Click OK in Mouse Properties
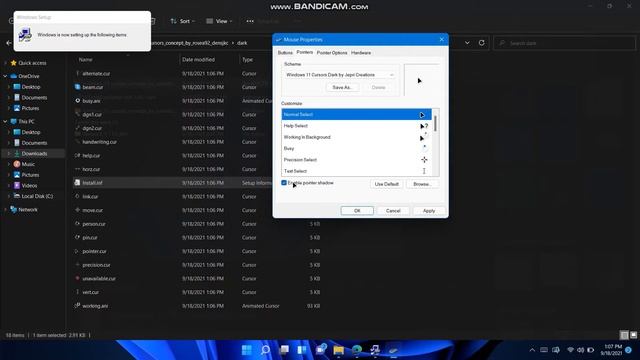Screen dimensions: 640x360 pyautogui.click(x=357, y=211)
